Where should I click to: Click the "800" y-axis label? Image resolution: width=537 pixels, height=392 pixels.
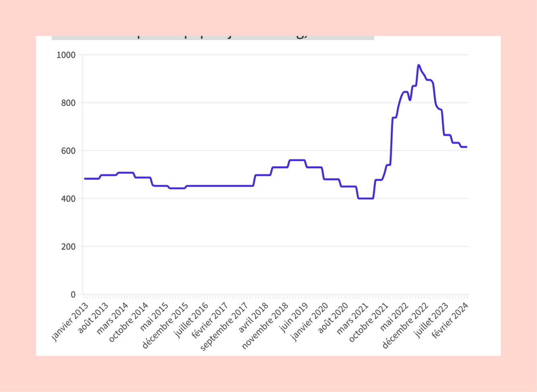pos(68,103)
